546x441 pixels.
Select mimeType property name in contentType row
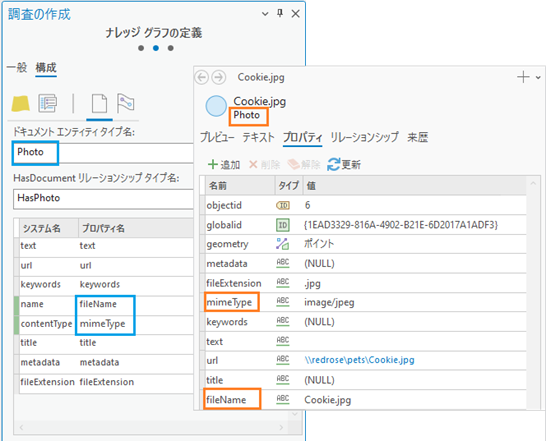click(102, 324)
